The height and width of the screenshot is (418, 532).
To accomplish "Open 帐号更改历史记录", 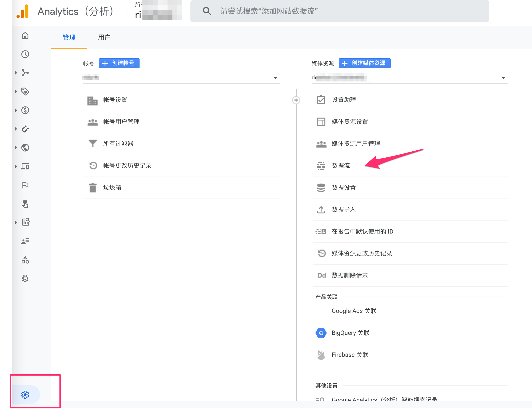I will click(x=182, y=166).
